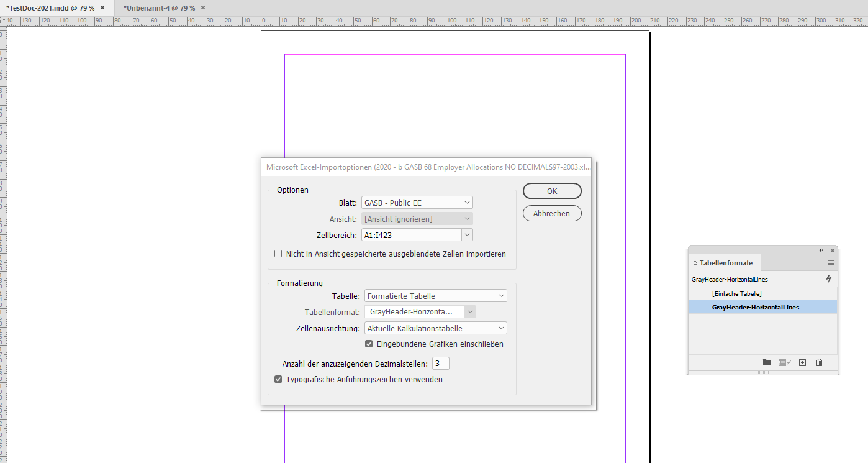Confirm import with the OK button

(x=551, y=191)
